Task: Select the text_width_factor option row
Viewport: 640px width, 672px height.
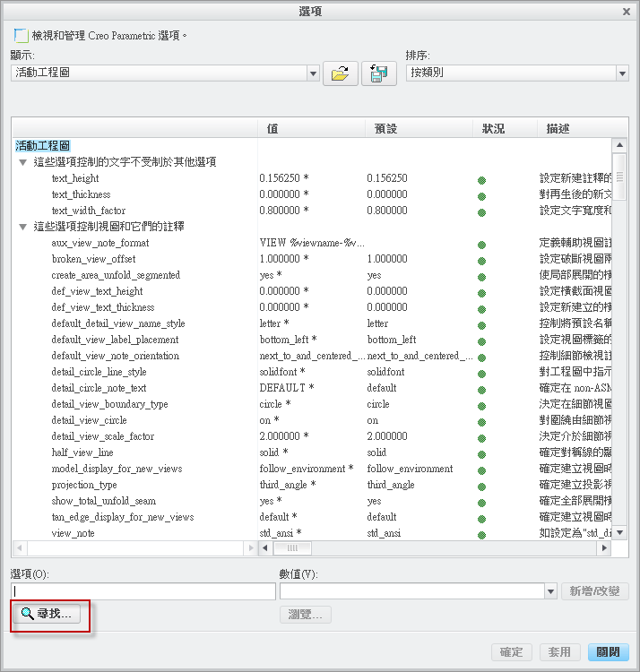Action: click(89, 211)
